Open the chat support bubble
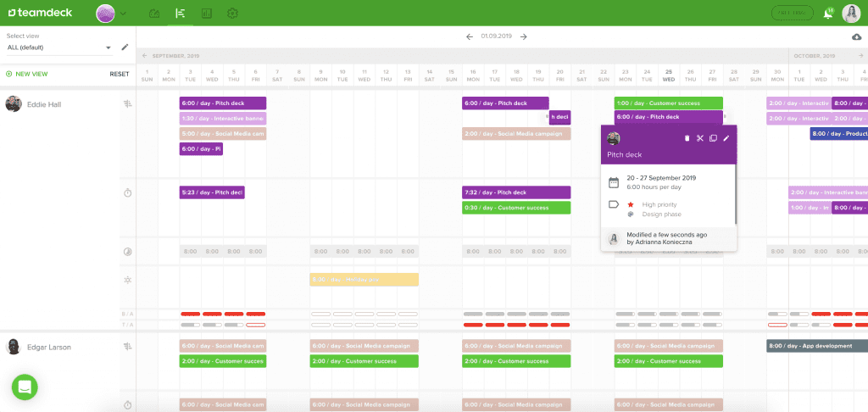This screenshot has width=868, height=412. pos(25,387)
